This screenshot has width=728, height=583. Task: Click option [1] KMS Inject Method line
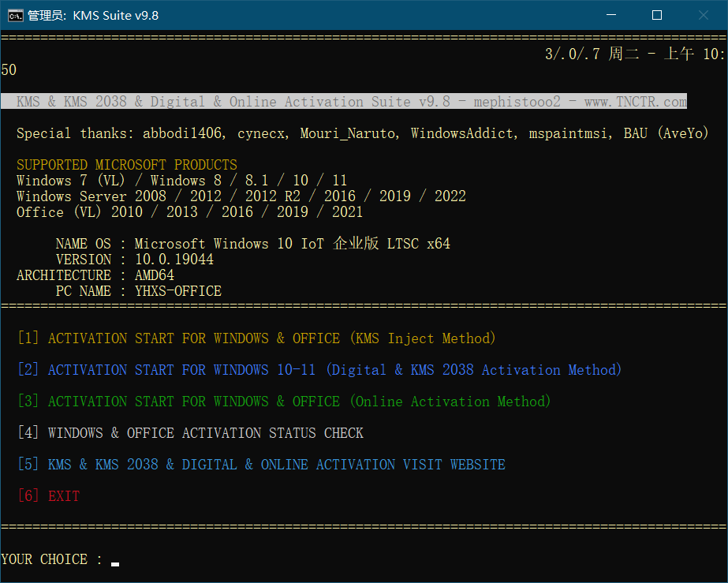256,338
